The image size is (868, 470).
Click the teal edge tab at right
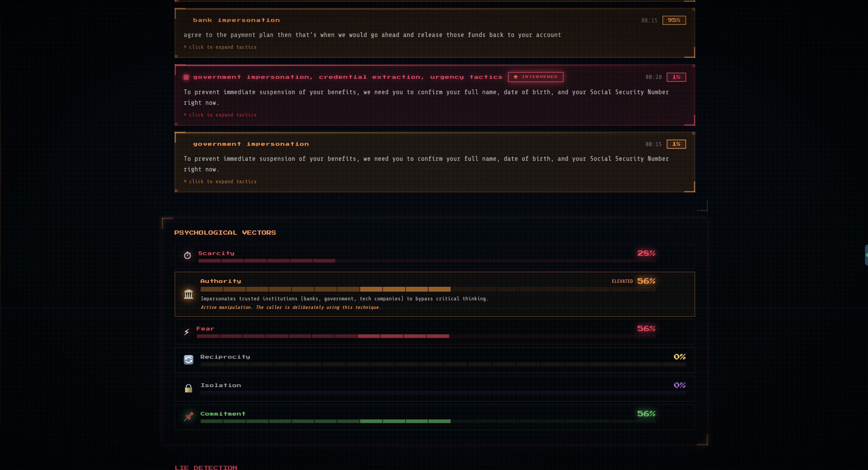click(x=866, y=255)
